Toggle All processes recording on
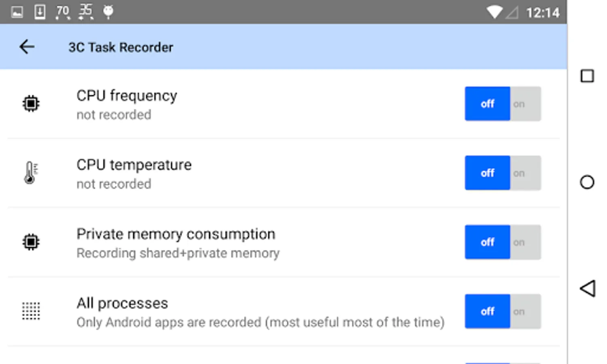Viewport: 607px width, 364px height. coord(525,311)
